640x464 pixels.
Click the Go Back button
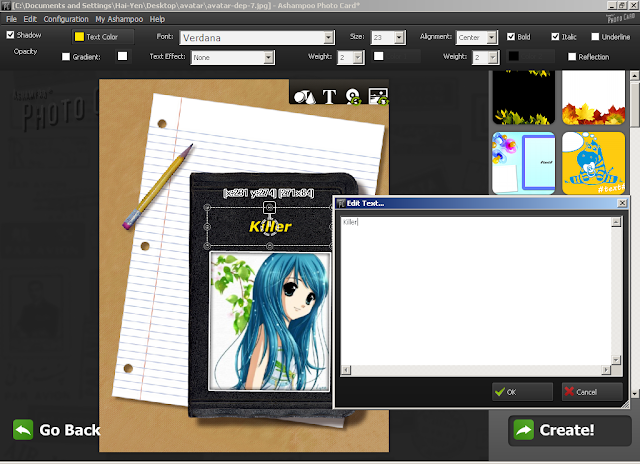(x=56, y=430)
